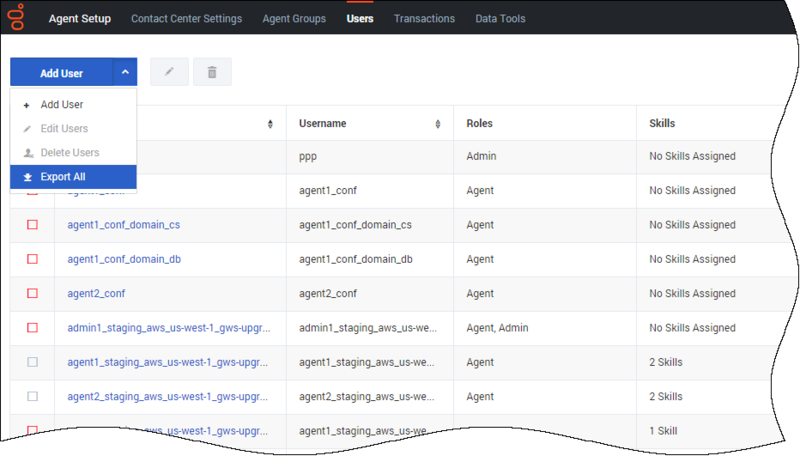Screen dimensions: 800x456
Task: Switch to the Agent Groups tab
Action: (294, 18)
